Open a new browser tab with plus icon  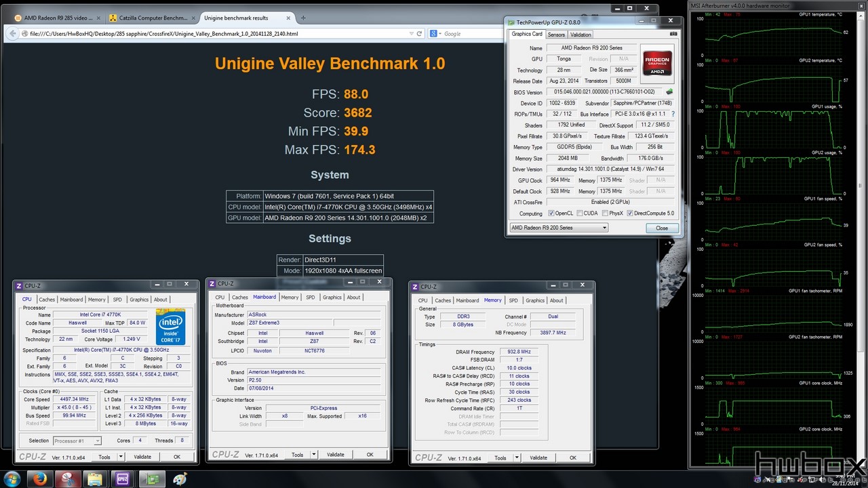pyautogui.click(x=303, y=18)
